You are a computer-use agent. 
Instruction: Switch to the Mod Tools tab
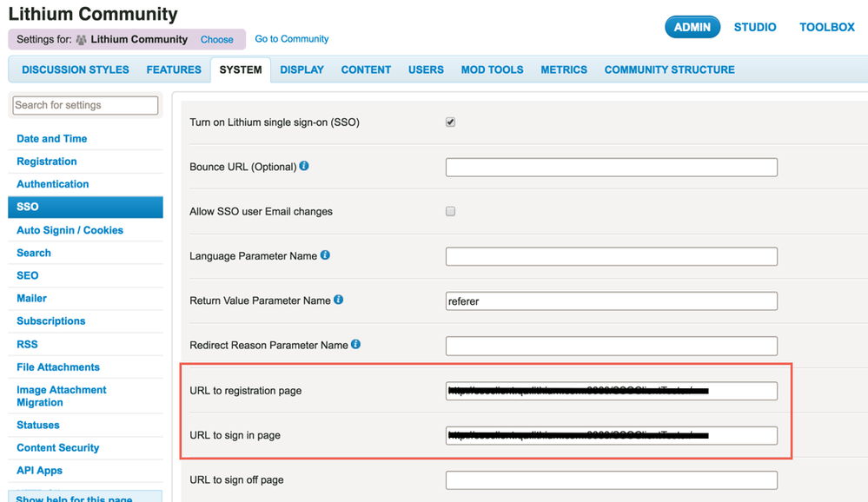point(492,69)
